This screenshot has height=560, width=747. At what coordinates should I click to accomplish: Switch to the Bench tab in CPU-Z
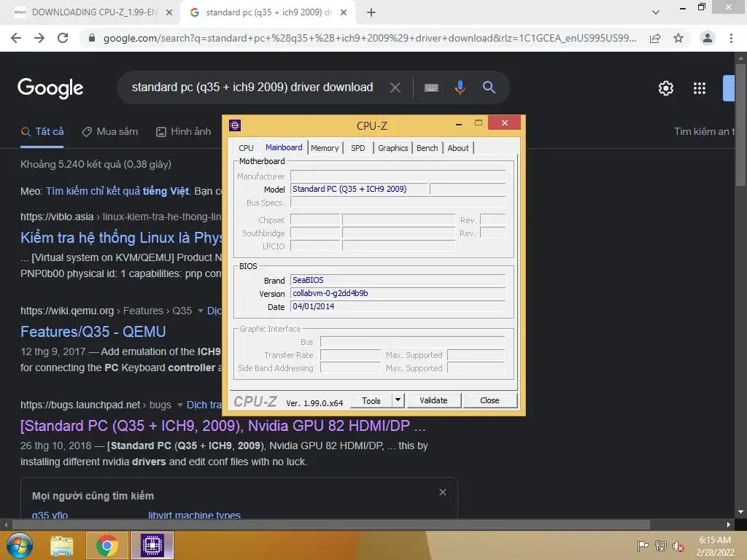click(427, 148)
